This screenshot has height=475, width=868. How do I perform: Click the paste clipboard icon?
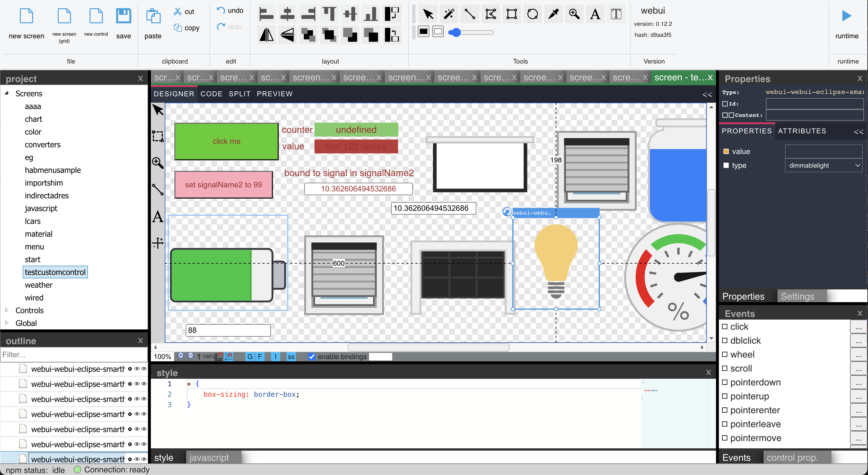(x=153, y=16)
